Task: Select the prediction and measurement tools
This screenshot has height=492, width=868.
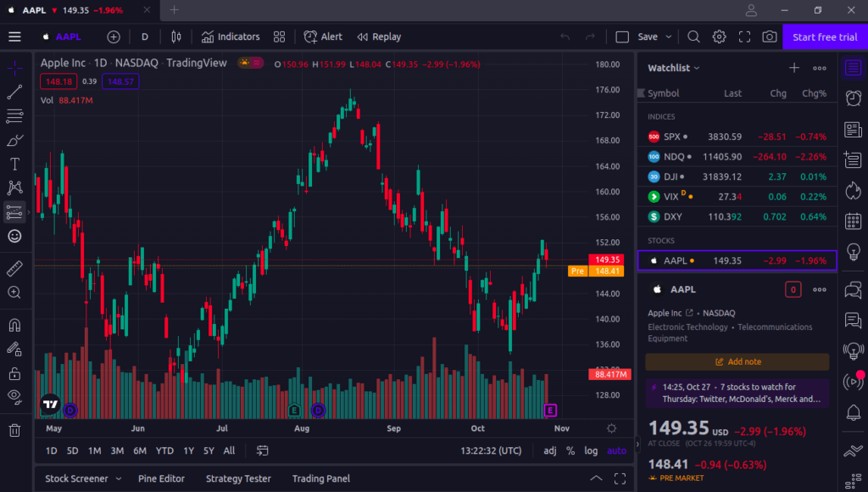Action: (x=15, y=212)
